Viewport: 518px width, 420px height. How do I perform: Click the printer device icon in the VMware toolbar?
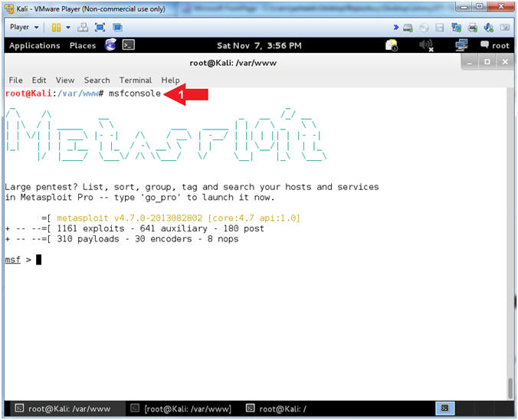pos(473,28)
